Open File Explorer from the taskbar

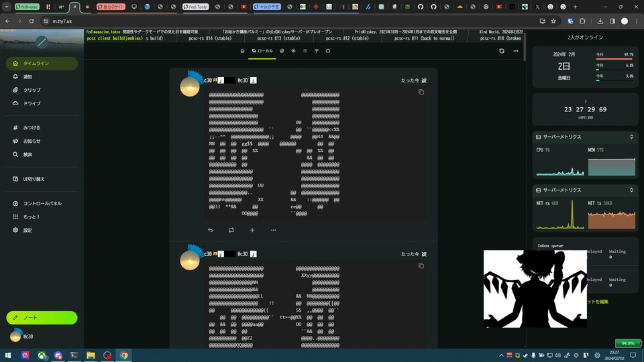91,355
